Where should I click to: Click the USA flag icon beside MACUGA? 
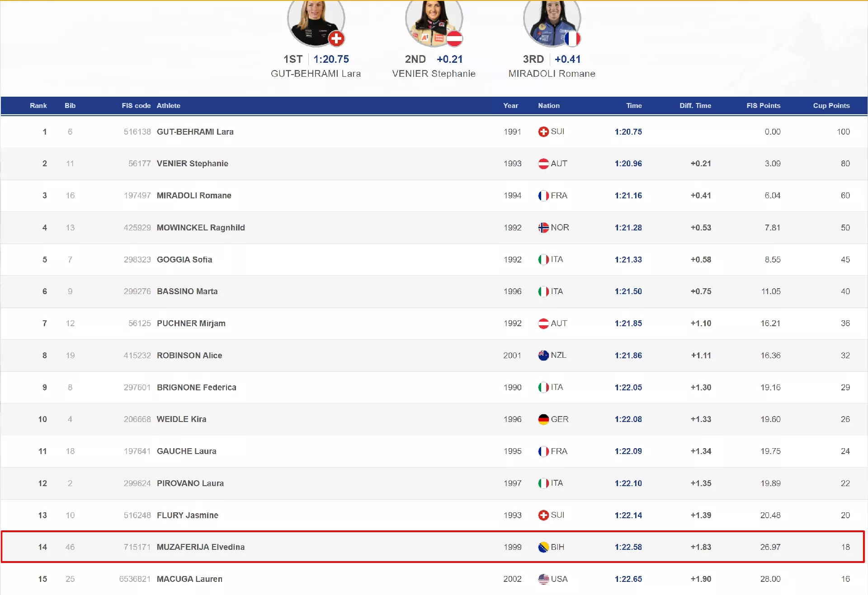pos(543,579)
